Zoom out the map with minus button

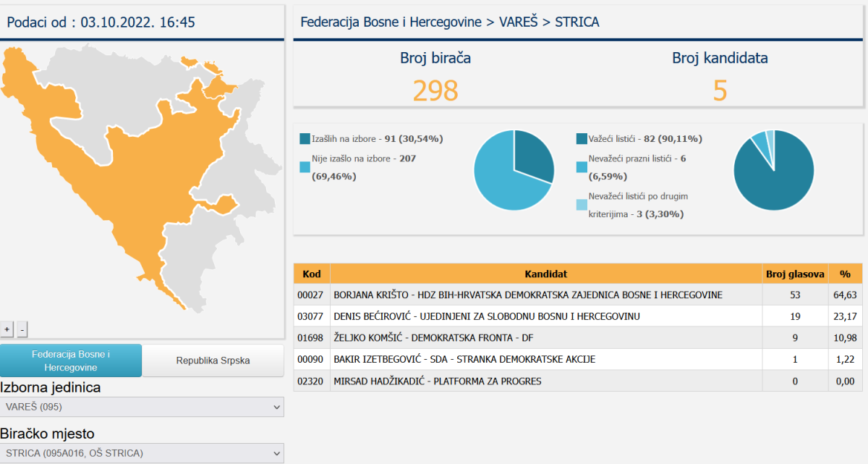pos(22,329)
